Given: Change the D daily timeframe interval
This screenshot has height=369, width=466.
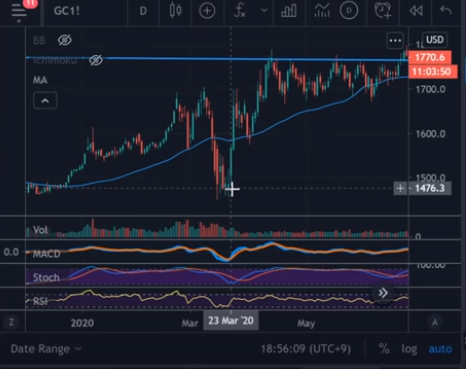Looking at the screenshot, I should tap(143, 11).
